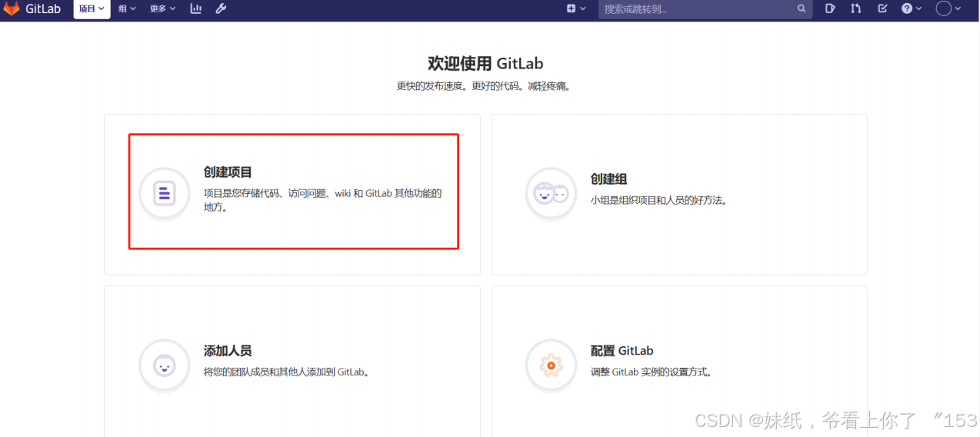Click the 配置 GitLab heading
Viewport: 980px width, 437px height.
(x=622, y=351)
